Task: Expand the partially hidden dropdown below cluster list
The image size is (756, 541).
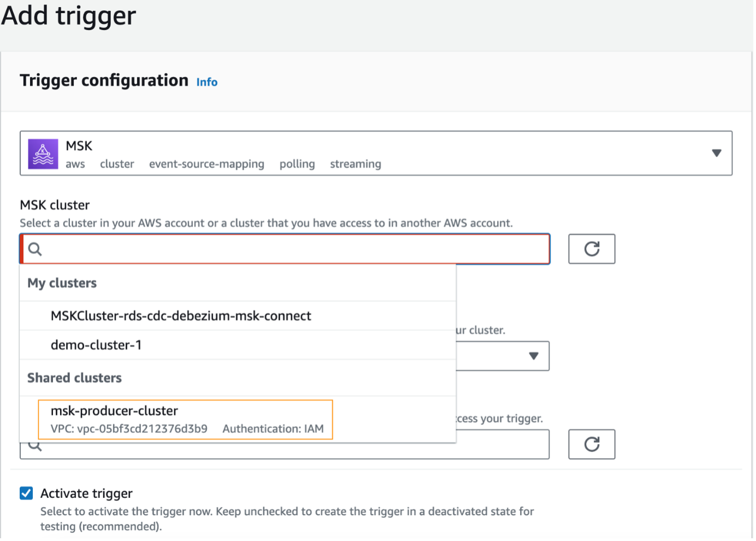Action: point(534,356)
